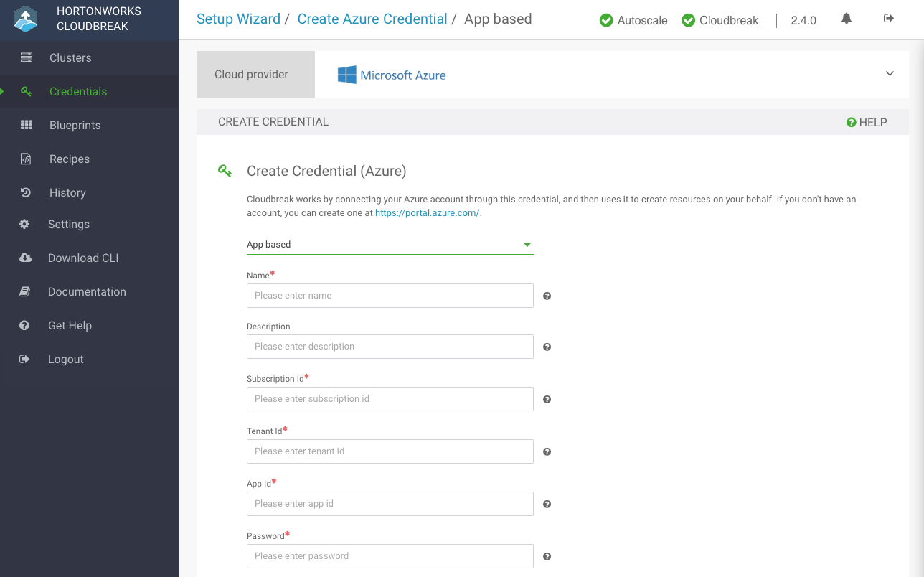Expand the Microsoft Azure cloud provider selector
This screenshot has width=924, height=577.
890,74
